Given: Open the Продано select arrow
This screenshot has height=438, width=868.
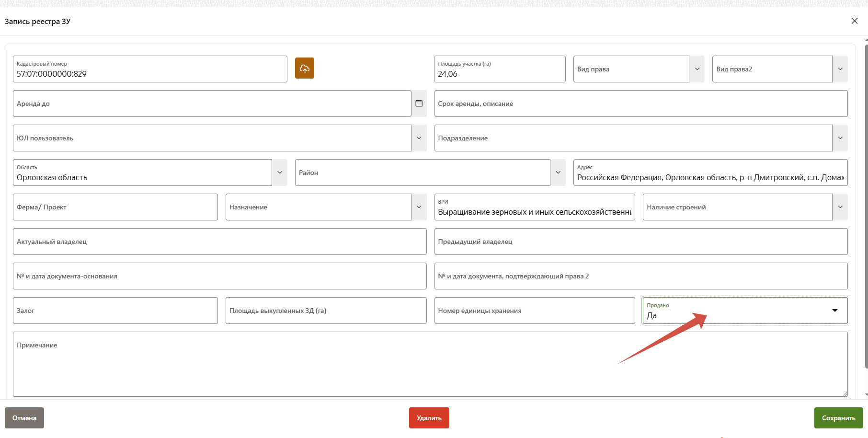Looking at the screenshot, I should click(834, 311).
